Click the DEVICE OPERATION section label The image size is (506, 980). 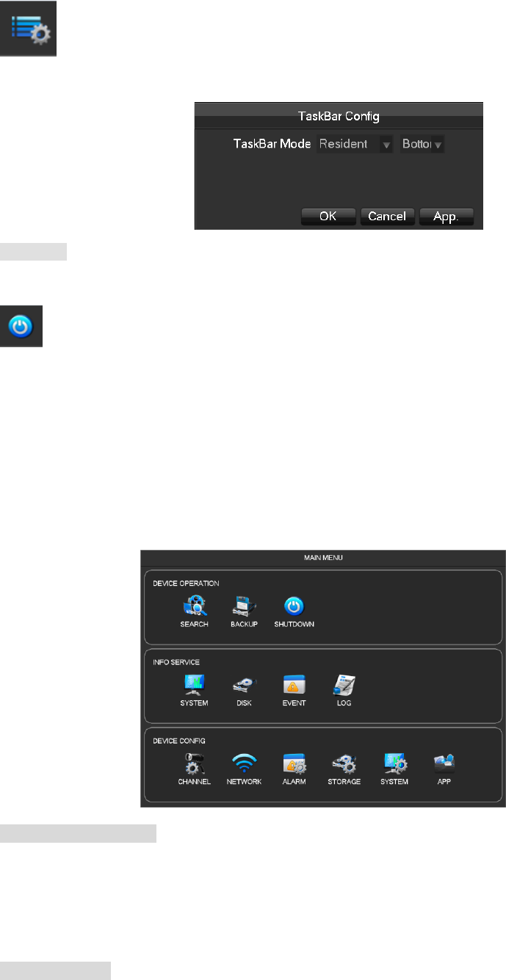pos(186,584)
